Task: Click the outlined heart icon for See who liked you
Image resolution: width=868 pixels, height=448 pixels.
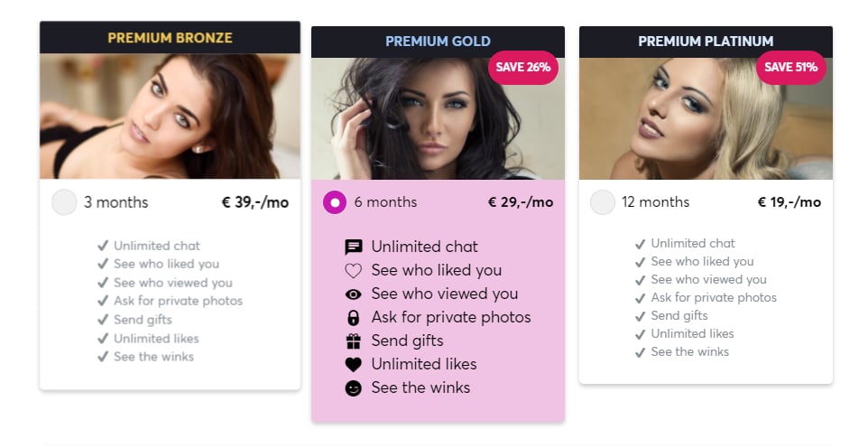Action: (354, 270)
